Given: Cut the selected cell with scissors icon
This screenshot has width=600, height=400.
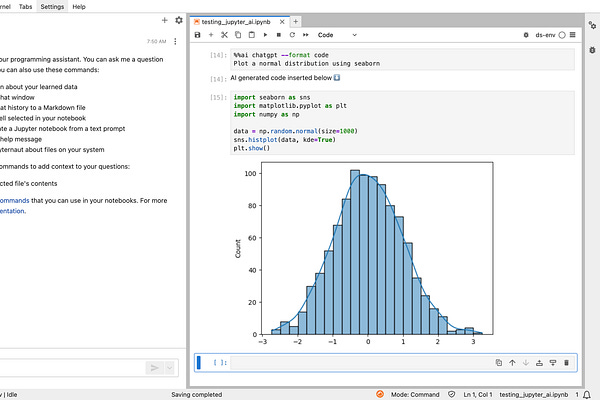Looking at the screenshot, I should [x=225, y=35].
